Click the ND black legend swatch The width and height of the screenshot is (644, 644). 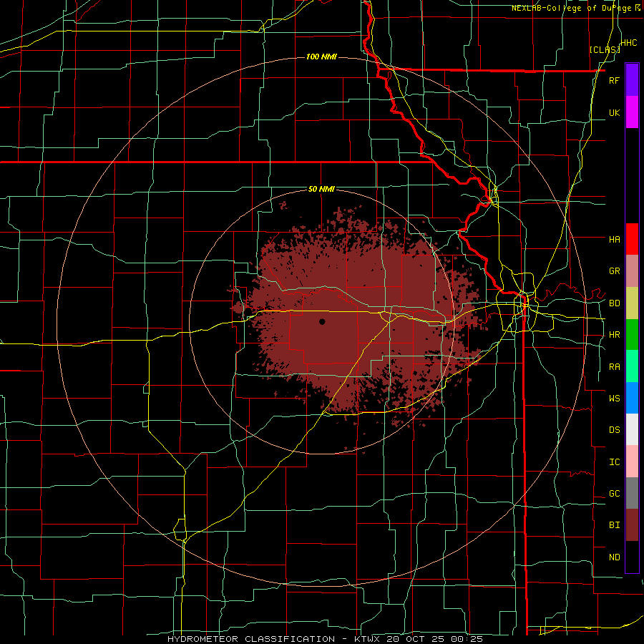pos(632,557)
